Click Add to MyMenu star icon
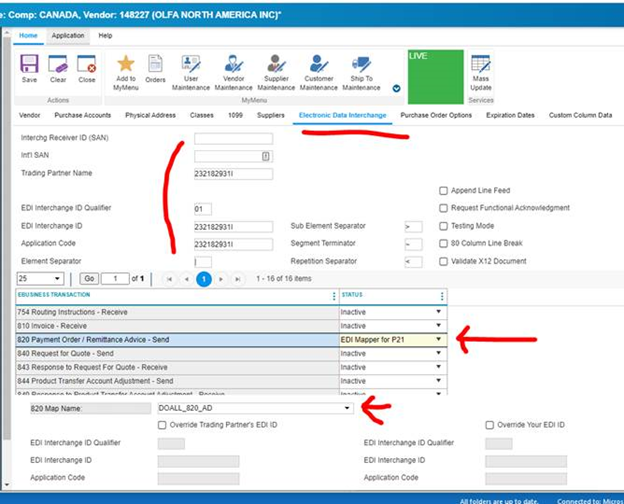This screenshot has width=624, height=504. 126,65
